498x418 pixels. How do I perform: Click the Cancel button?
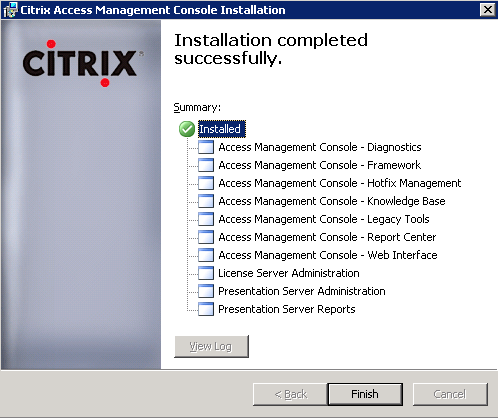(450, 394)
